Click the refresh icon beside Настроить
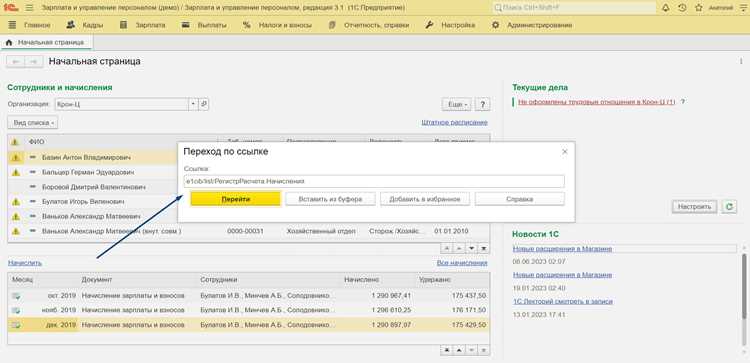 tap(729, 207)
